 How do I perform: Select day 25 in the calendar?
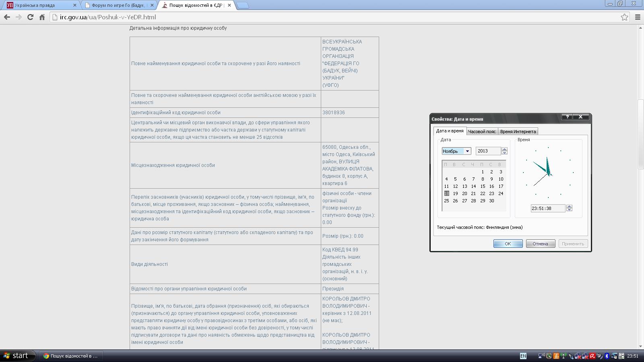[x=446, y=201]
